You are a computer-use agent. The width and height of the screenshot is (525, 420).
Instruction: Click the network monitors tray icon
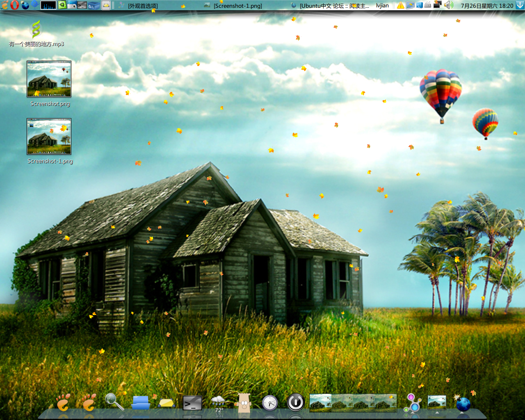click(437, 5)
